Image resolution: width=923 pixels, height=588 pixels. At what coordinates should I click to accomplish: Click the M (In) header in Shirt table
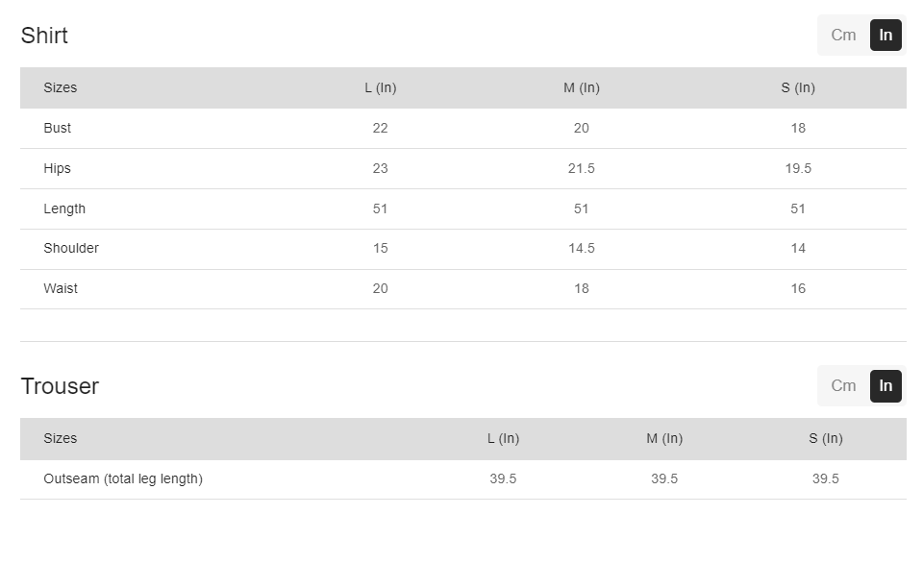pyautogui.click(x=581, y=87)
